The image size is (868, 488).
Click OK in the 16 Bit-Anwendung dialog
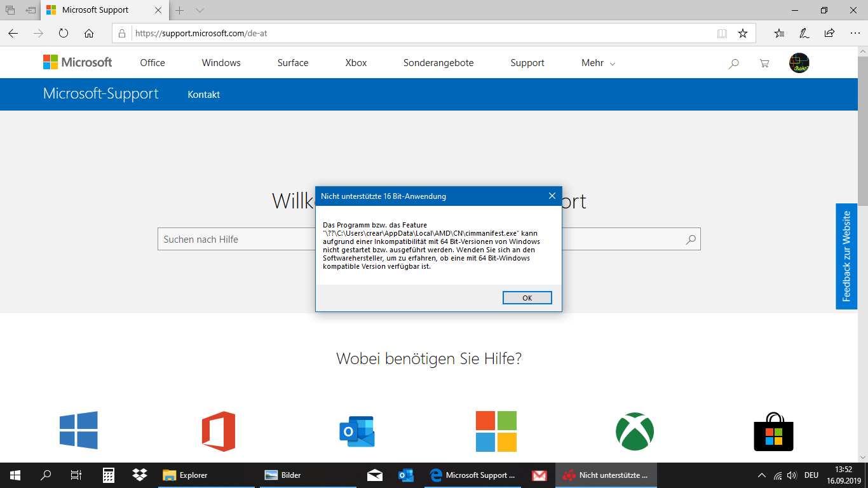(527, 298)
